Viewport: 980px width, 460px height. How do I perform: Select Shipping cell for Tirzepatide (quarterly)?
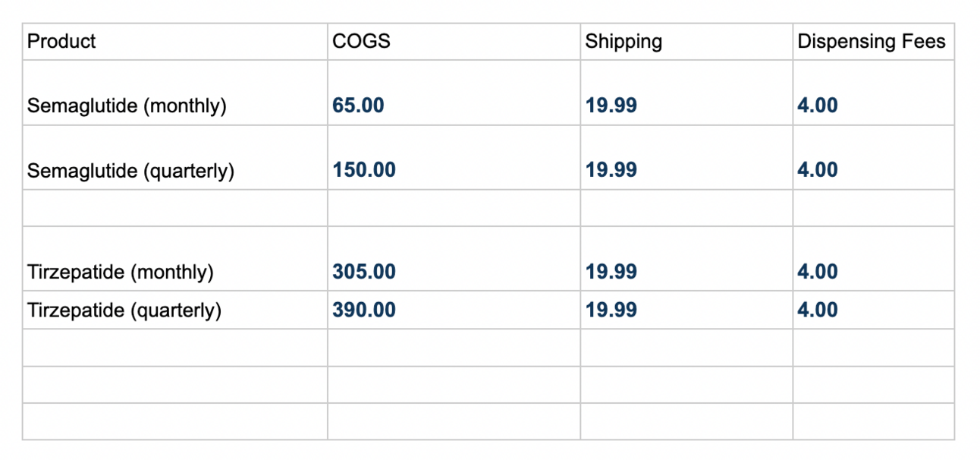point(611,310)
